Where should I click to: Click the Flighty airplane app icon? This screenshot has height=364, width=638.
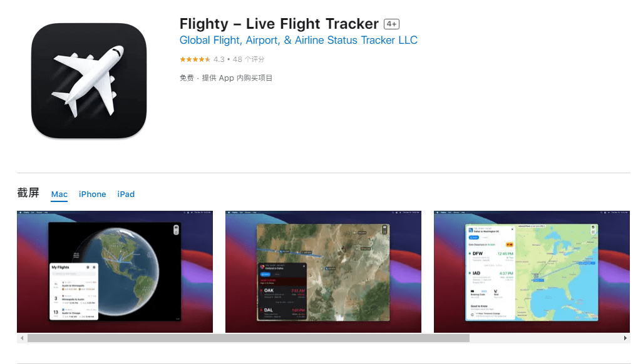coord(89,81)
